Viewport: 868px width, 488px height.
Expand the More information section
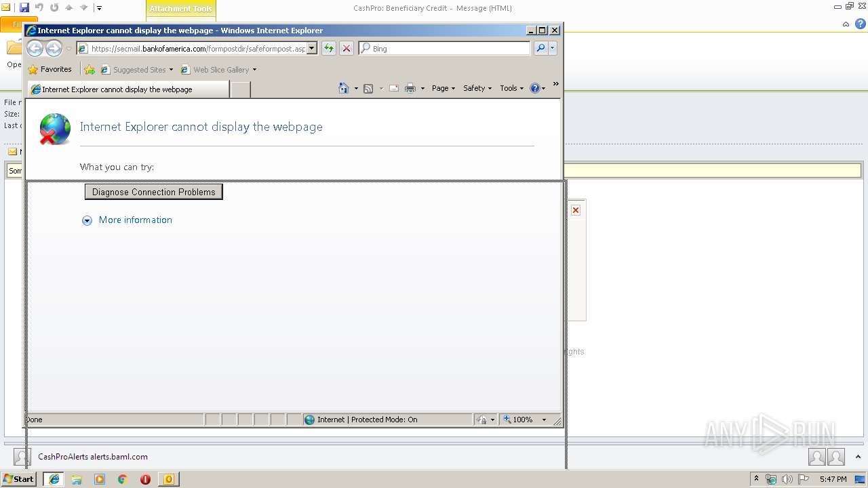[87, 220]
